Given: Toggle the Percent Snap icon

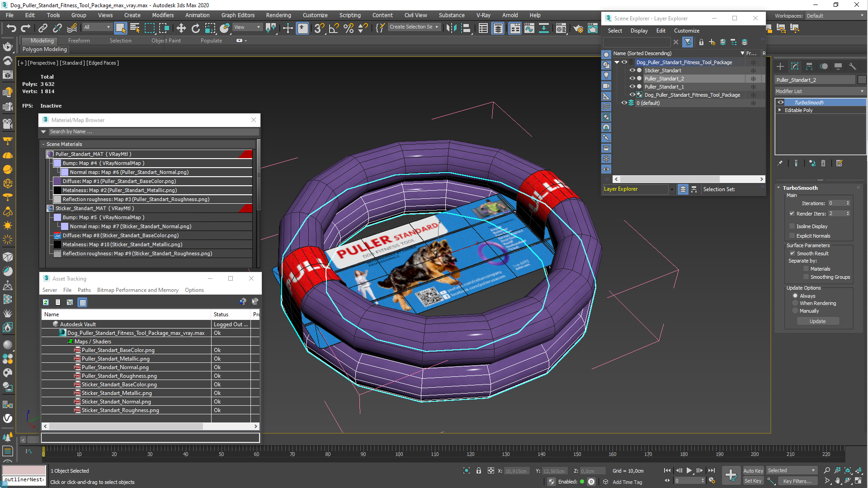Looking at the screenshot, I should [x=348, y=28].
